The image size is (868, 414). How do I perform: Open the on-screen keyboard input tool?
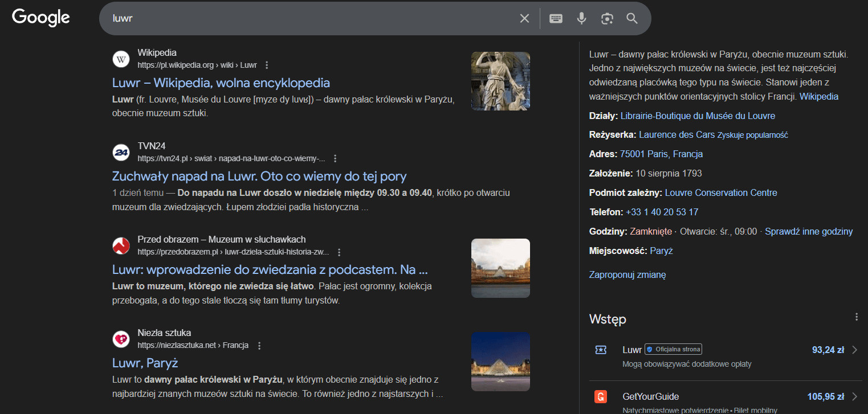click(556, 19)
